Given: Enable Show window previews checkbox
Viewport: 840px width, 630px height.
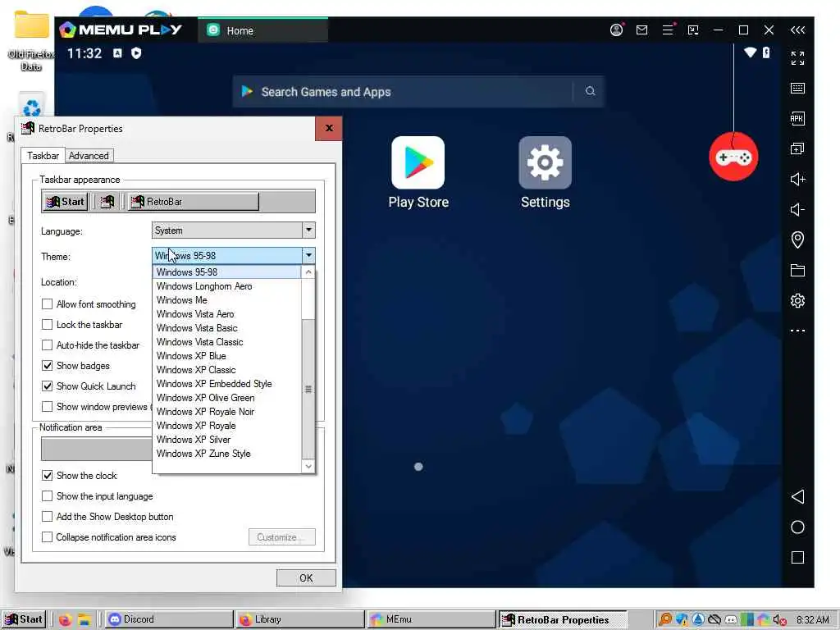Looking at the screenshot, I should (47, 407).
